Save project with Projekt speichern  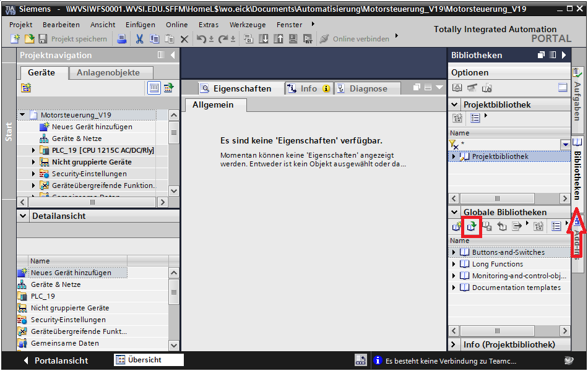coord(73,38)
